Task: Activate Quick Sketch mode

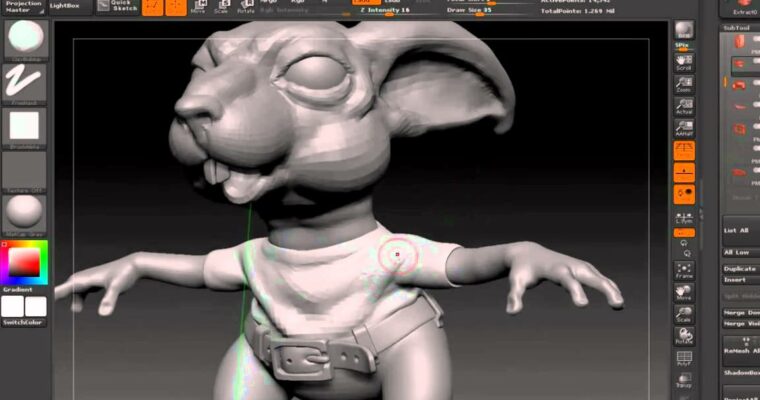Action: pyautogui.click(x=118, y=6)
